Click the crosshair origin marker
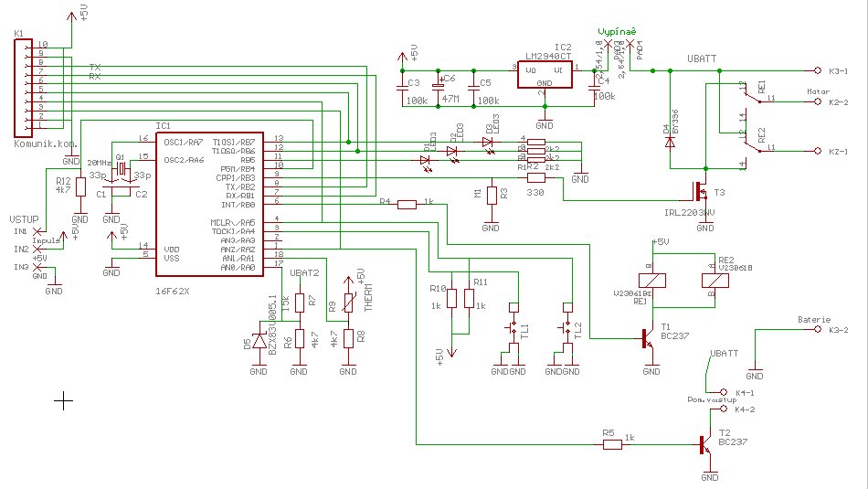Screen dimensions: 868x489 tap(64, 399)
